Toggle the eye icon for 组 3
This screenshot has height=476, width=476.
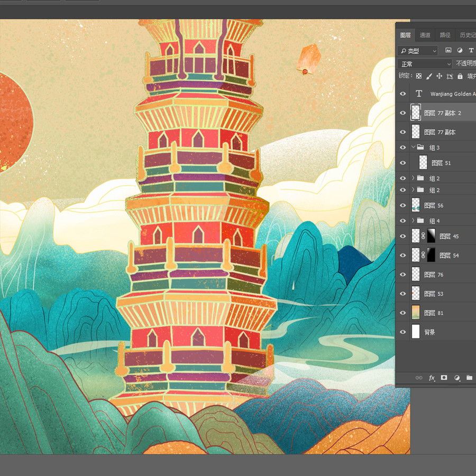click(403, 148)
